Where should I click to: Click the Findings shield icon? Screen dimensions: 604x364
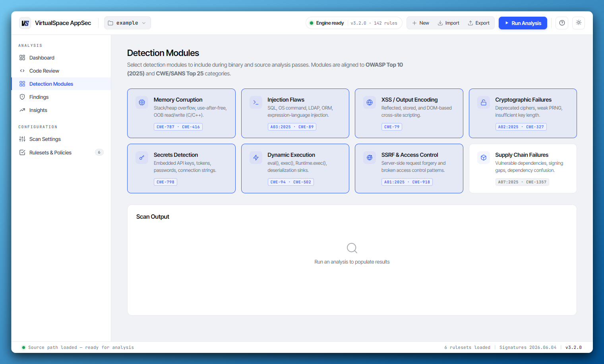22,97
